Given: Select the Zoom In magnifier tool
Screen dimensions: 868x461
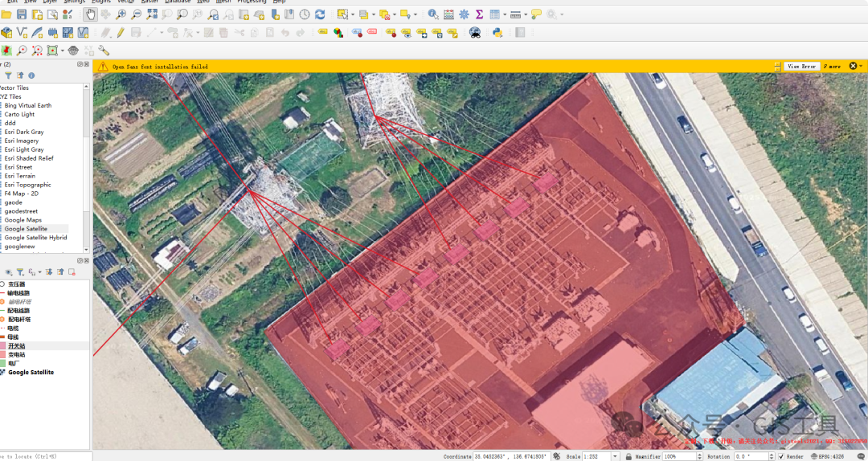Looking at the screenshot, I should 121,15.
